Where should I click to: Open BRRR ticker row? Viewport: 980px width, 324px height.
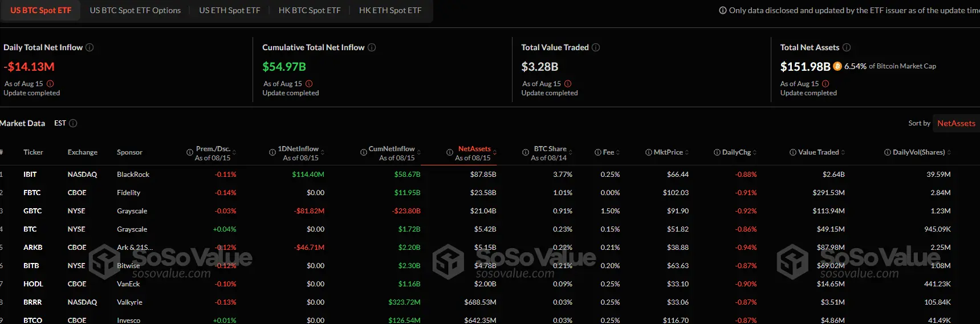click(32, 302)
